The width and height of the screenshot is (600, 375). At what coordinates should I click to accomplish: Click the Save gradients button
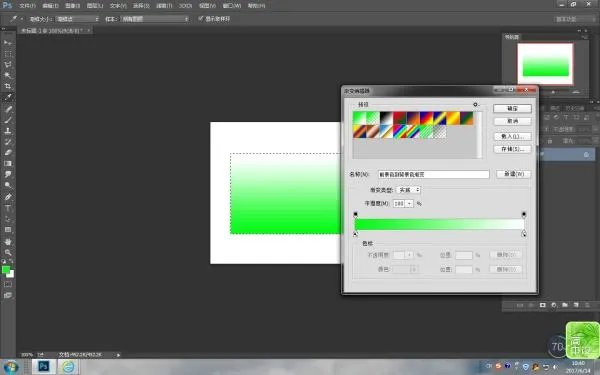click(512, 149)
